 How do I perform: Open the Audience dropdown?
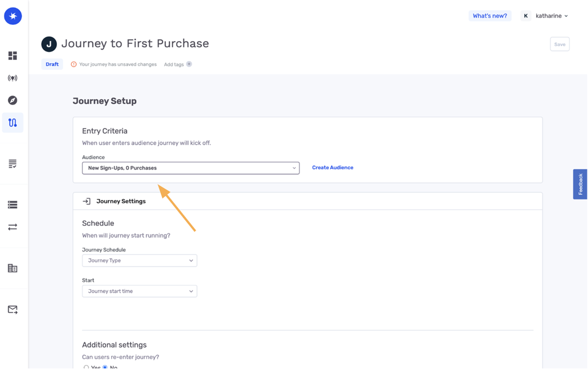191,168
